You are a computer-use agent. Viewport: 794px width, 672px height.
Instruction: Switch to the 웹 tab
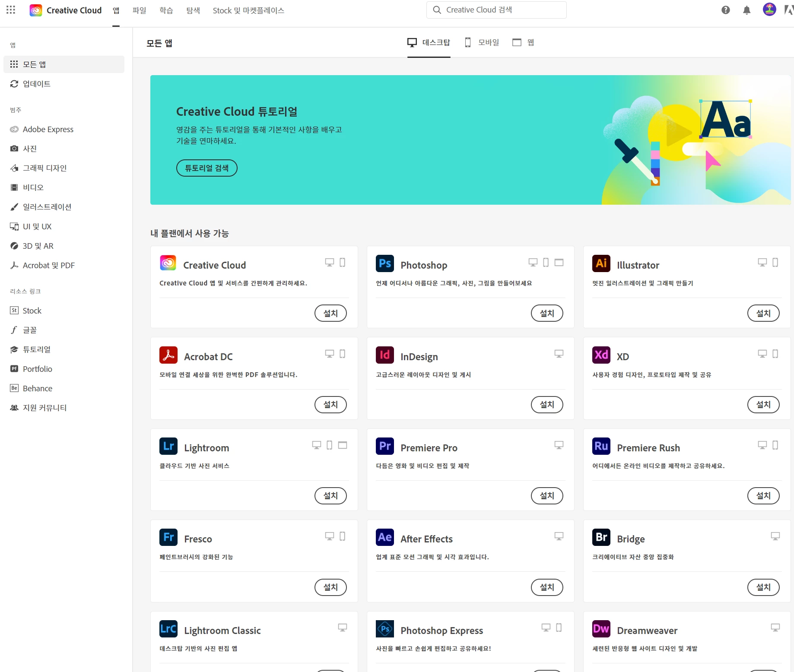click(524, 42)
